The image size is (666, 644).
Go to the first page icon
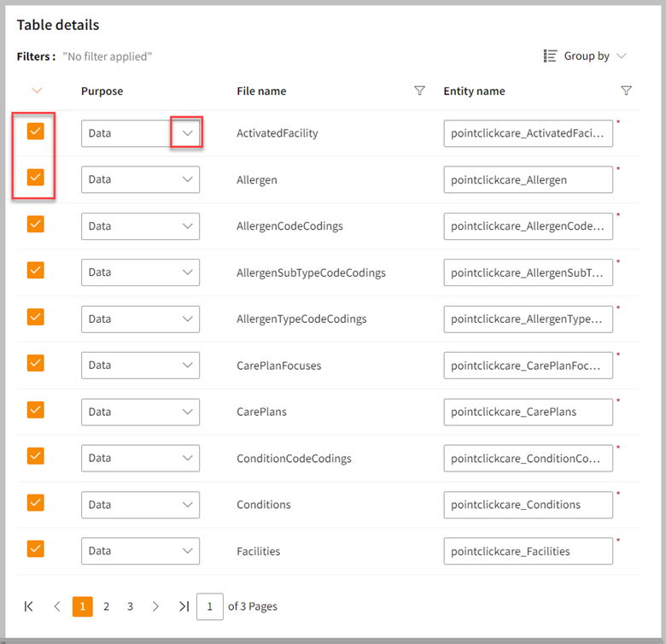click(x=29, y=606)
